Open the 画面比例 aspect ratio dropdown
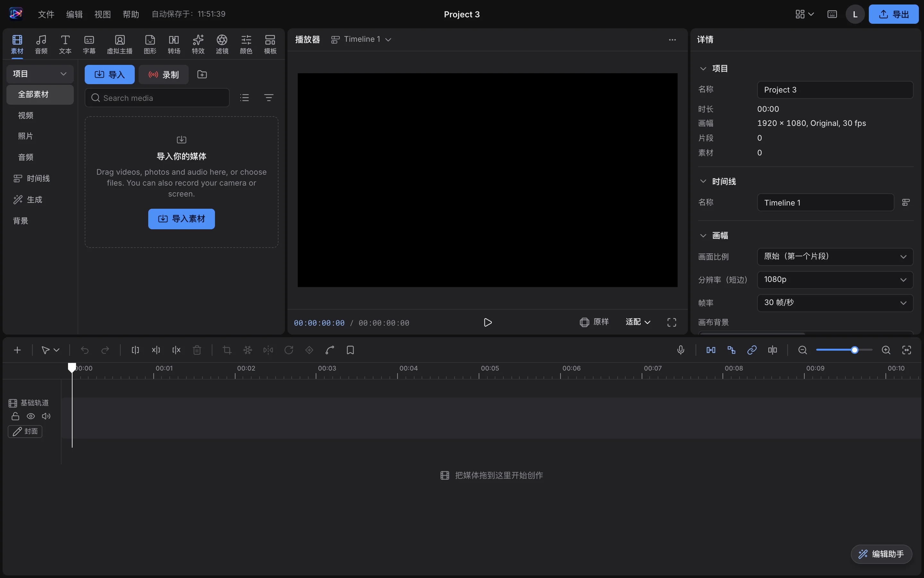 coord(835,257)
